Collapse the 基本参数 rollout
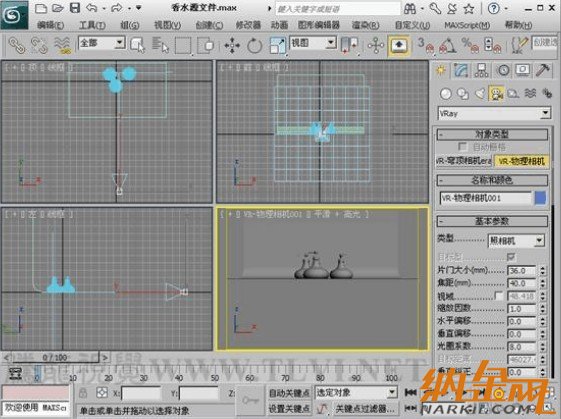561x419 pixels. pos(492,221)
